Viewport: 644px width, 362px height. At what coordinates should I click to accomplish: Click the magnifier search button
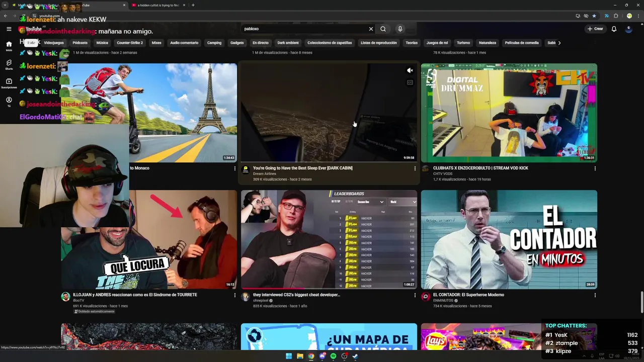(383, 29)
